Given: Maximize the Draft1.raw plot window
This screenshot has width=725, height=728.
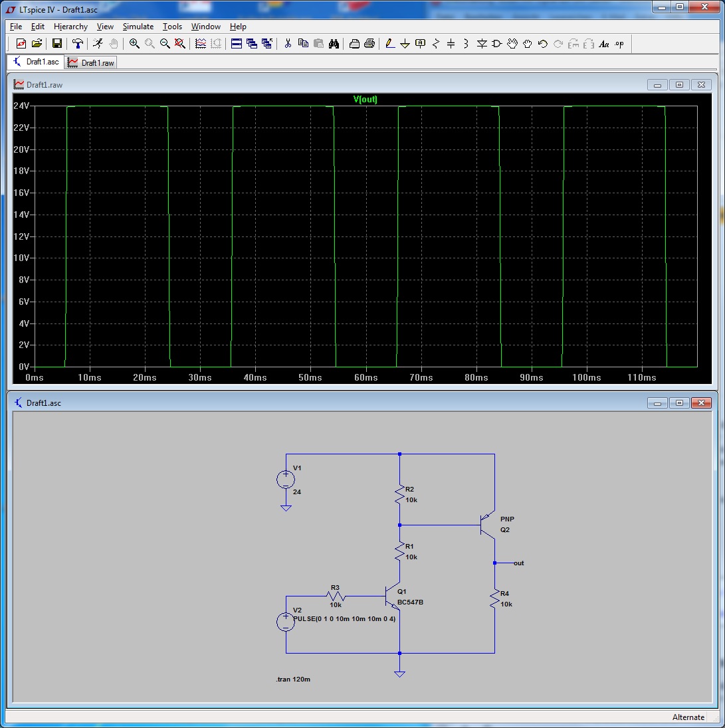Looking at the screenshot, I should [x=680, y=85].
